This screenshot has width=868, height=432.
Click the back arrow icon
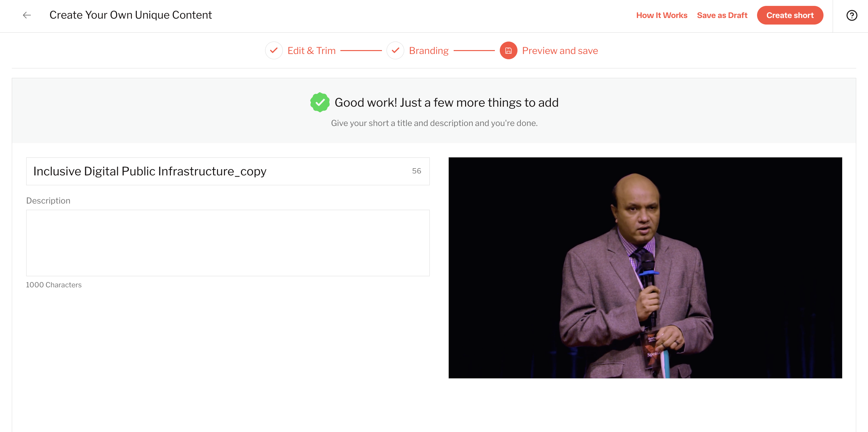tap(27, 15)
